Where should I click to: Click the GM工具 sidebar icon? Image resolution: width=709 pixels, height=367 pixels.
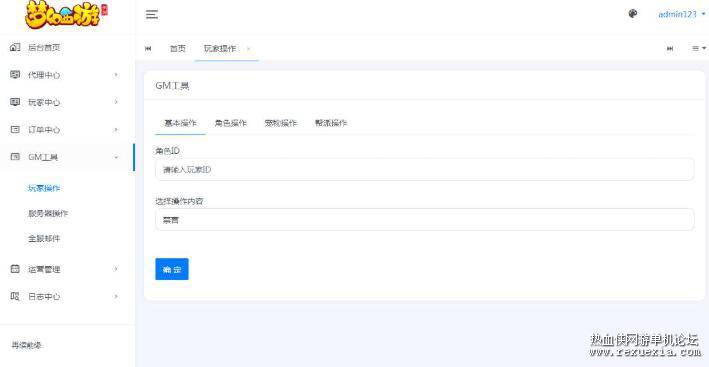click(15, 157)
